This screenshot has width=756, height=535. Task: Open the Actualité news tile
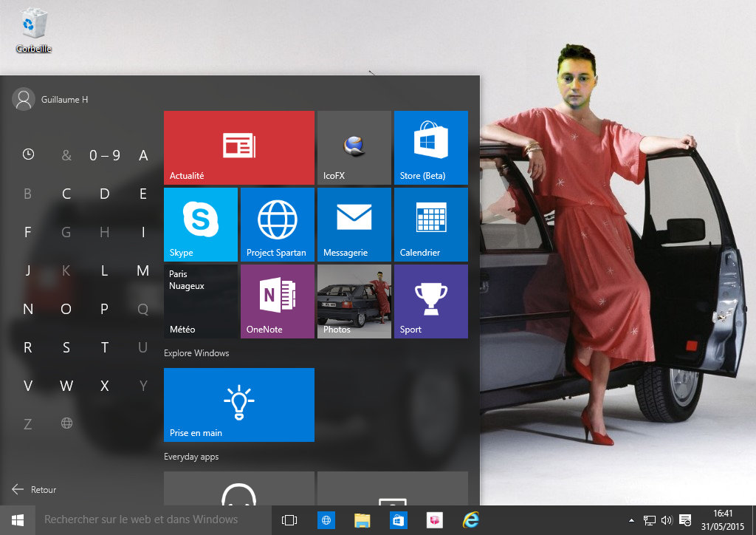pyautogui.click(x=239, y=148)
